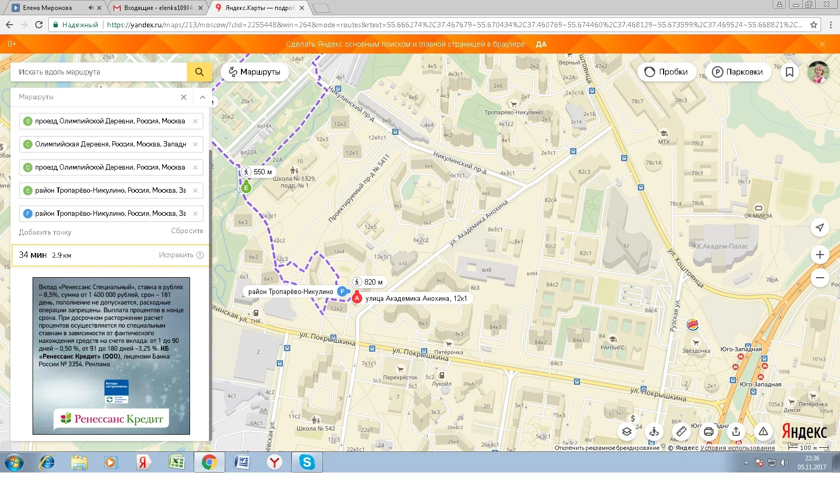Image resolution: width=840 pixels, height=504 pixels.
Task: Remove route point C Олимпийская Деревня
Action: coord(195,144)
